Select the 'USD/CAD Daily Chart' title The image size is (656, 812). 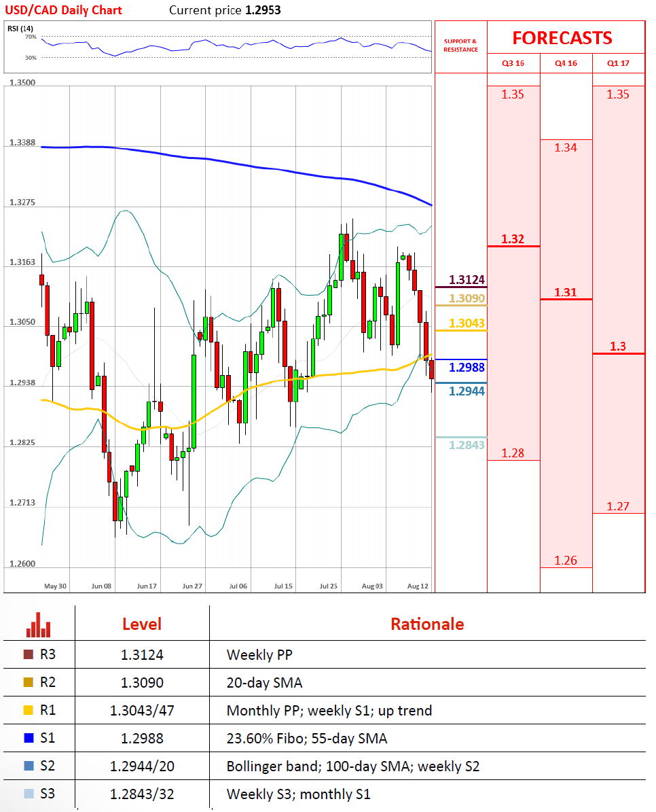click(x=64, y=10)
